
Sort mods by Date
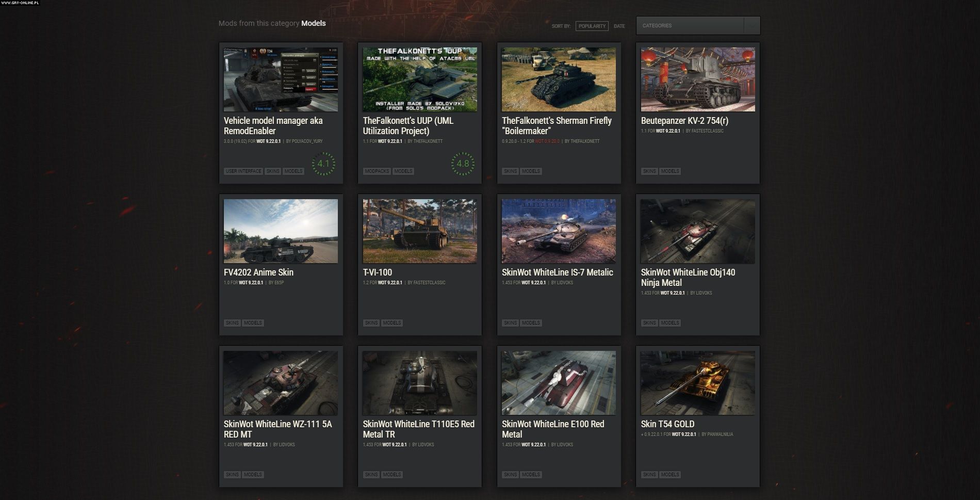[619, 26]
